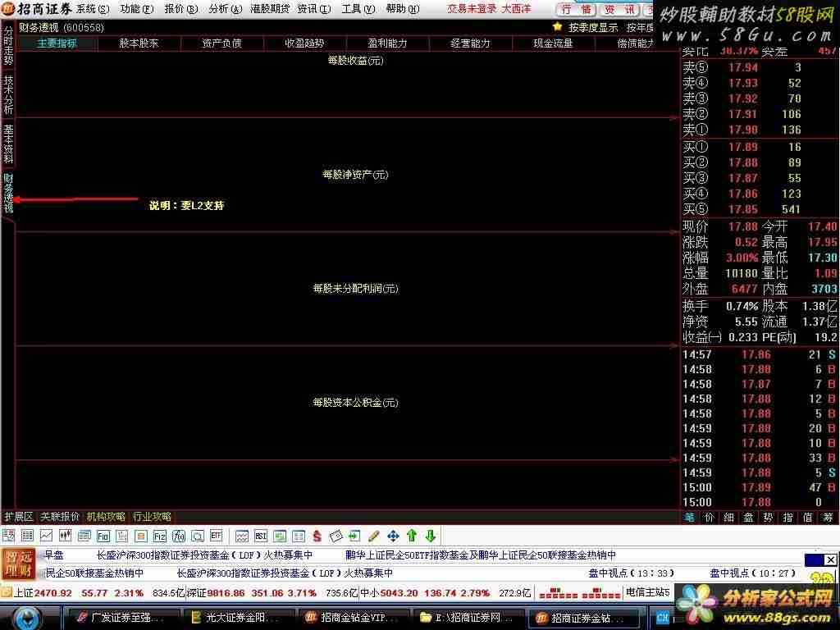Switch to 光大证券金阳 taskbar window
This screenshot has height=630, width=840.
(238, 618)
